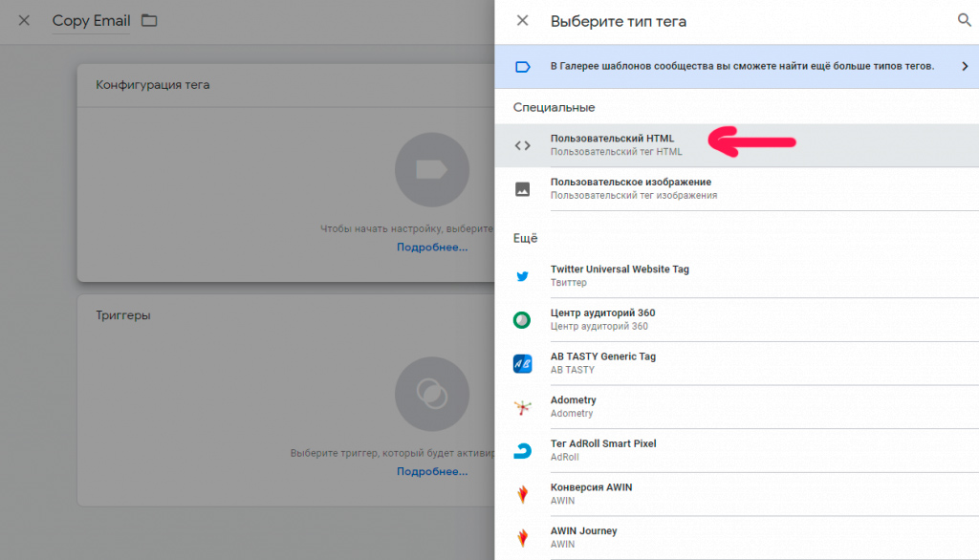The image size is (979, 560).
Task: Click the Adometry logo icon
Action: point(522,407)
